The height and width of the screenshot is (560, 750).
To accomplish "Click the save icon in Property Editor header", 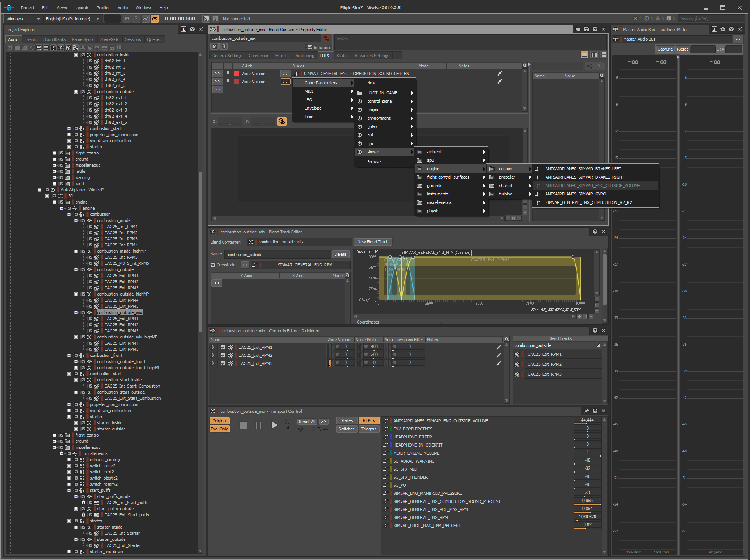I will pos(586,30).
